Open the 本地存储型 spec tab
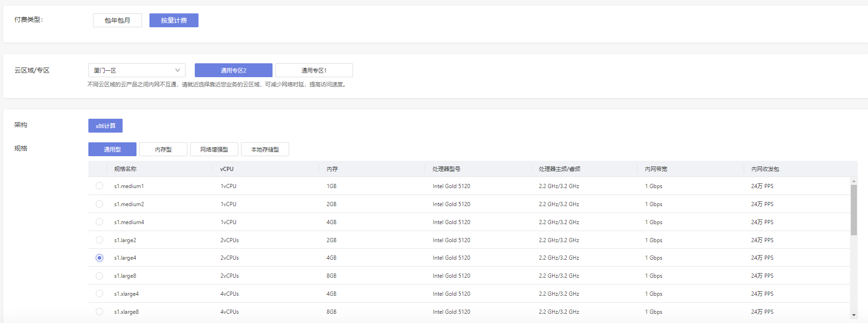868x323 pixels. click(x=265, y=149)
